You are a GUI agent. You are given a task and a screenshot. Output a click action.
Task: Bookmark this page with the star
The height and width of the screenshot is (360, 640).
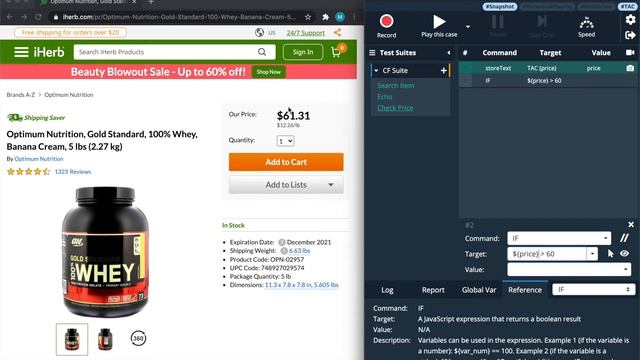[x=308, y=17]
